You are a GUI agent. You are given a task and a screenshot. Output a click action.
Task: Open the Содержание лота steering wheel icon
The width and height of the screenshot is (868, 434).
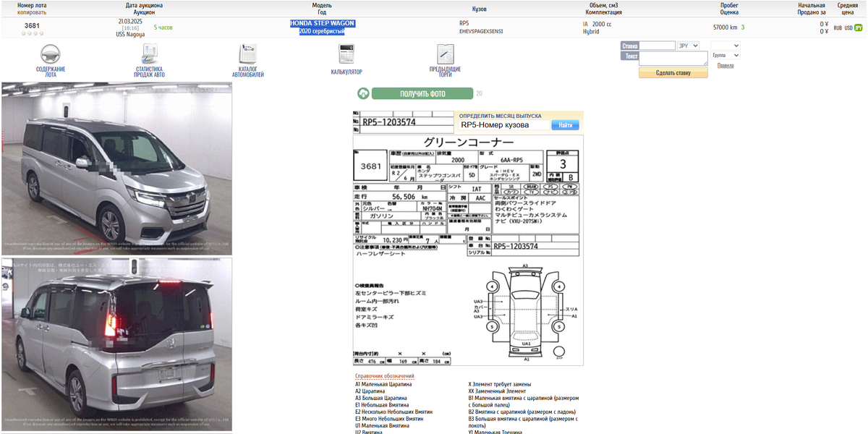pyautogui.click(x=51, y=54)
